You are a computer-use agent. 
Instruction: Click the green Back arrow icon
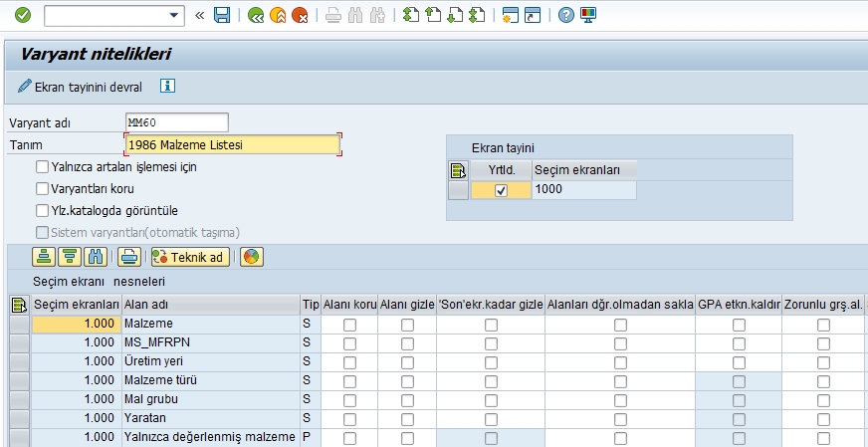pyautogui.click(x=256, y=15)
